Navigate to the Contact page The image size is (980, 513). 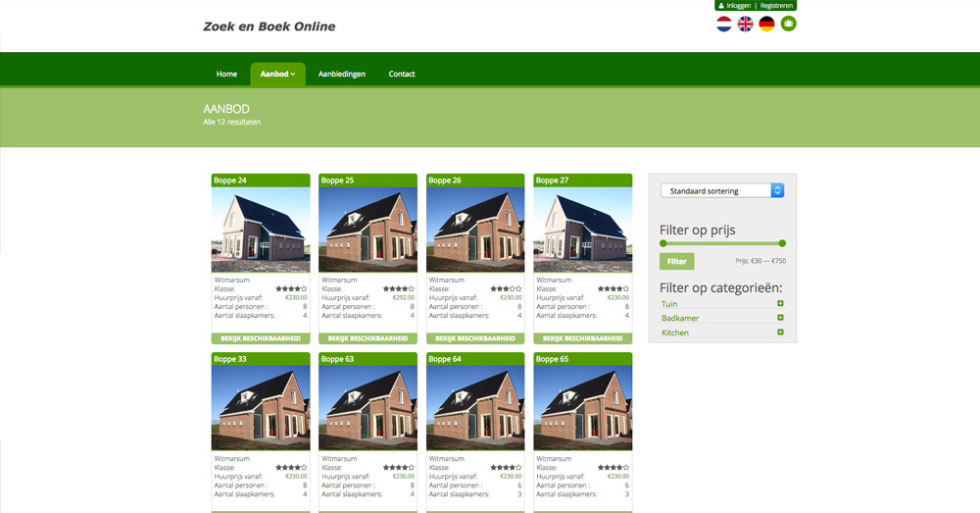(x=402, y=74)
